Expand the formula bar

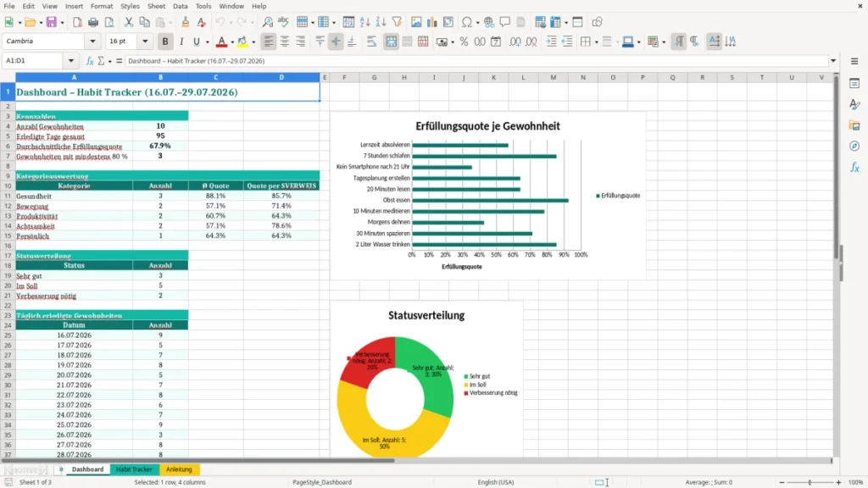pos(833,61)
